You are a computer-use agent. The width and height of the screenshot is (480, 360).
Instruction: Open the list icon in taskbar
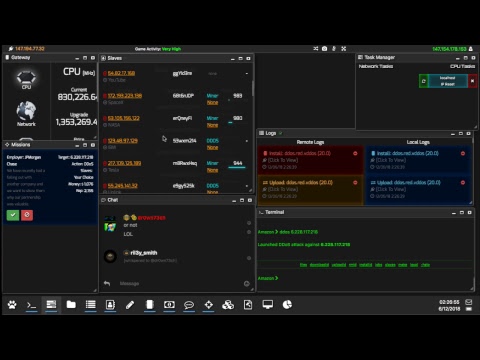91,304
